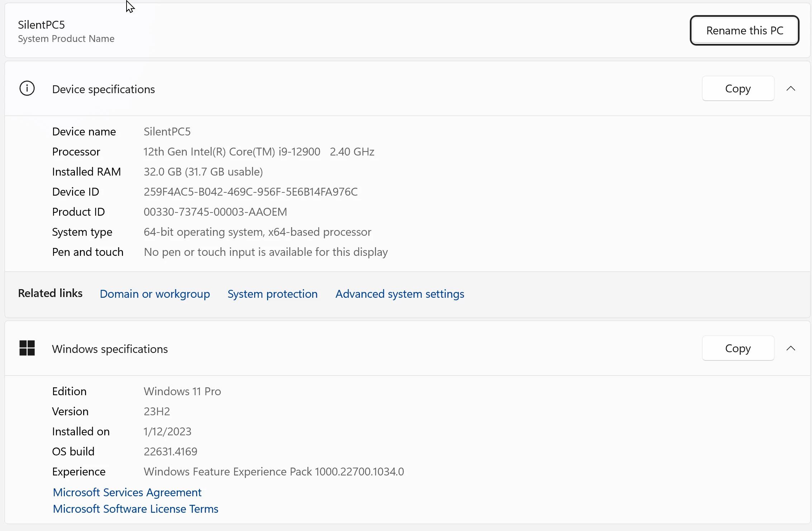Copy the Windows specifications

coord(737,348)
